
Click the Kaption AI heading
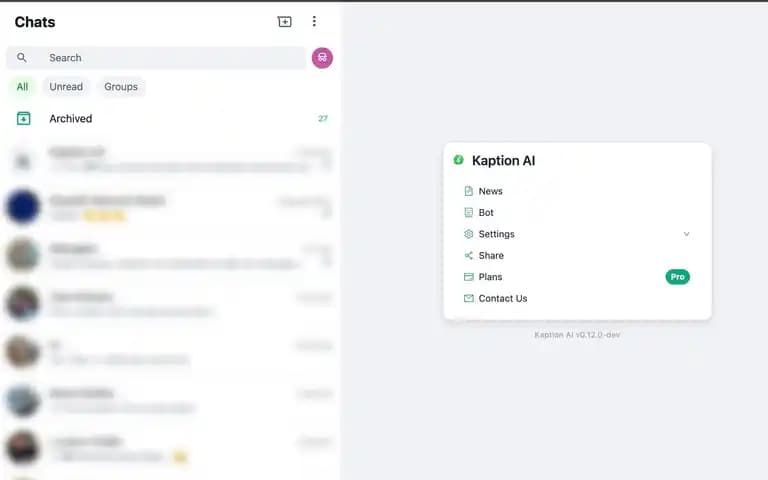click(504, 161)
